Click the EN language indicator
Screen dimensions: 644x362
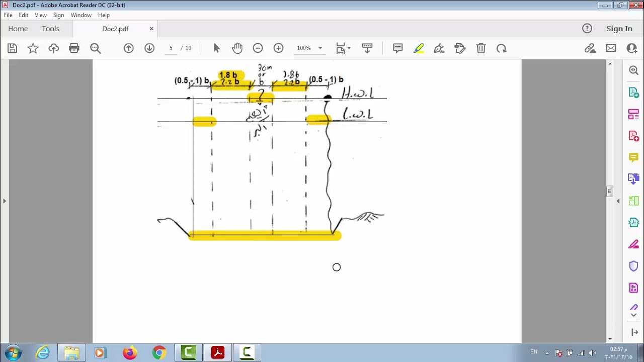(x=534, y=352)
